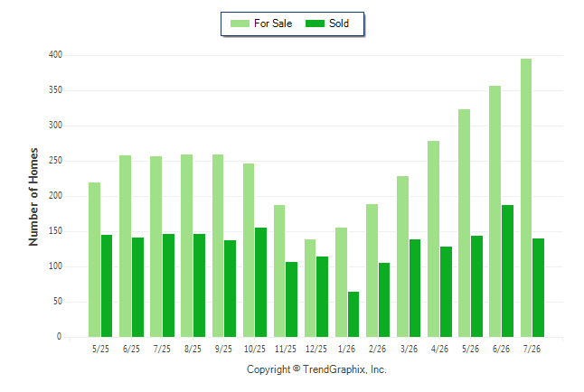Select the 6/26 Sold bar
This screenshot has height=392, width=584.
[507, 271]
